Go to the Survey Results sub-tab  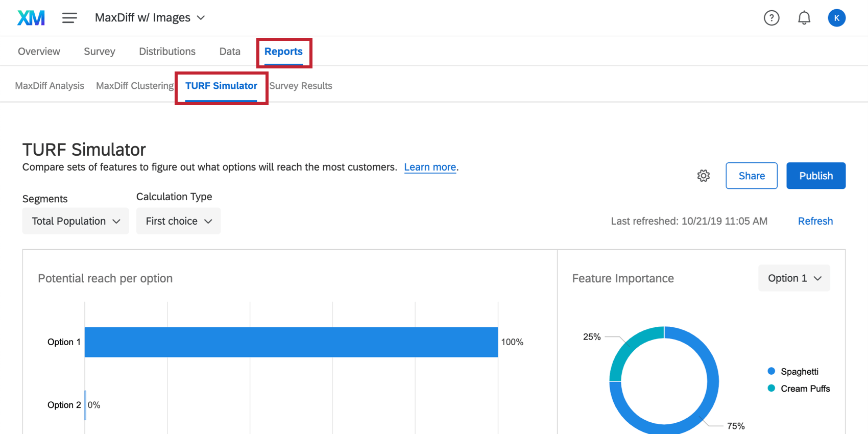(301, 86)
